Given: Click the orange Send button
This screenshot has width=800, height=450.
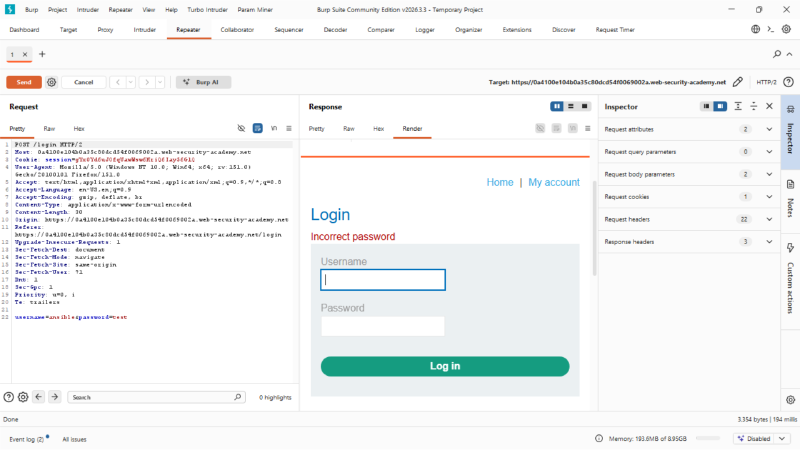Looking at the screenshot, I should tap(24, 82).
